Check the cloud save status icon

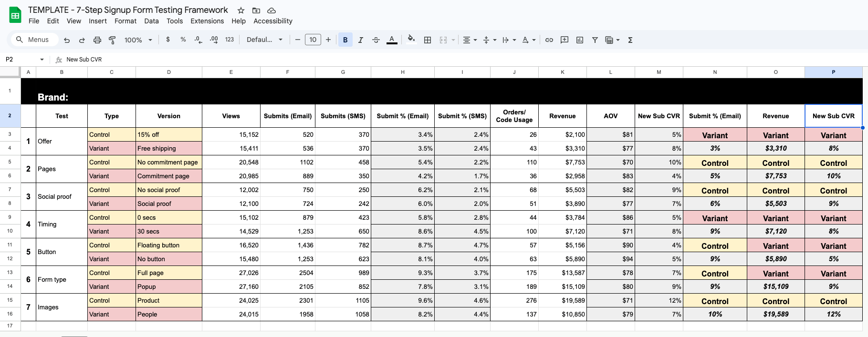pyautogui.click(x=272, y=10)
